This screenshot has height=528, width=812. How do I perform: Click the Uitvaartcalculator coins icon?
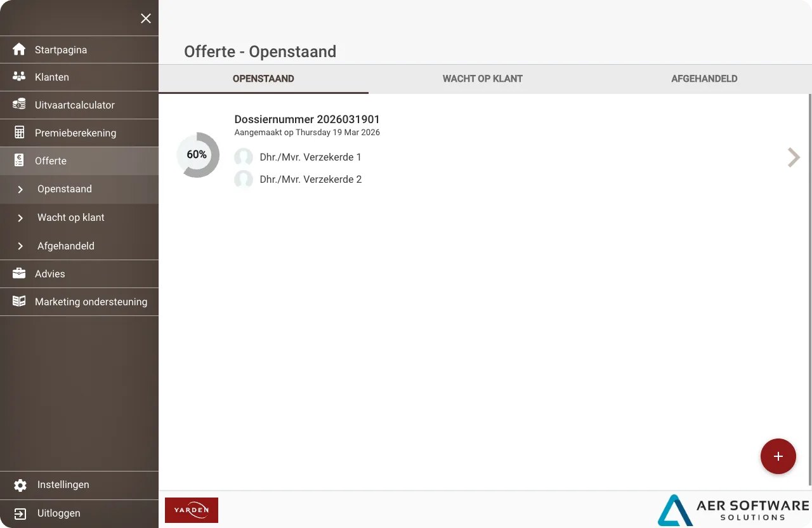coord(19,105)
